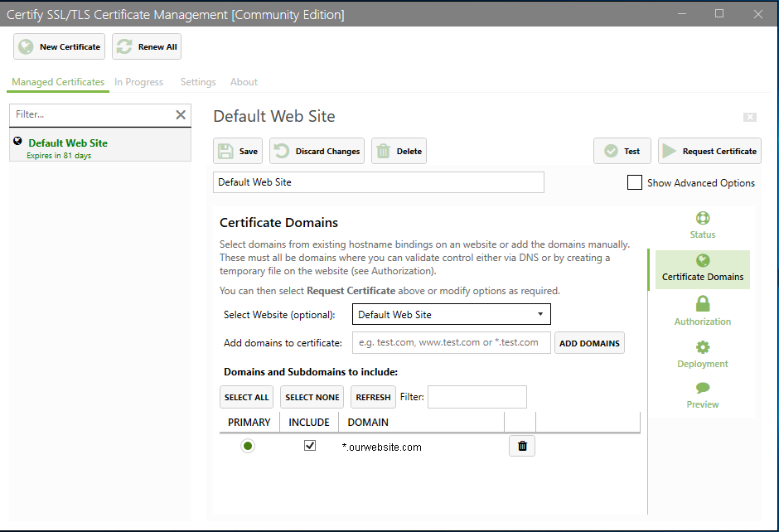
Task: Save the certificate settings
Action: [238, 151]
